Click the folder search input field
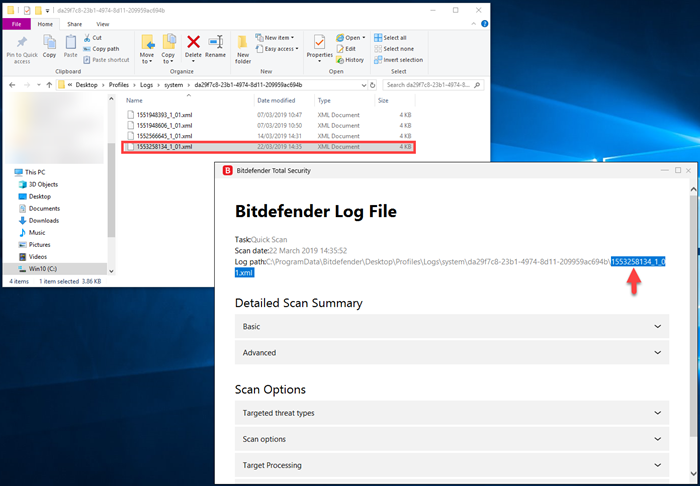The image size is (700, 486). coord(428,85)
